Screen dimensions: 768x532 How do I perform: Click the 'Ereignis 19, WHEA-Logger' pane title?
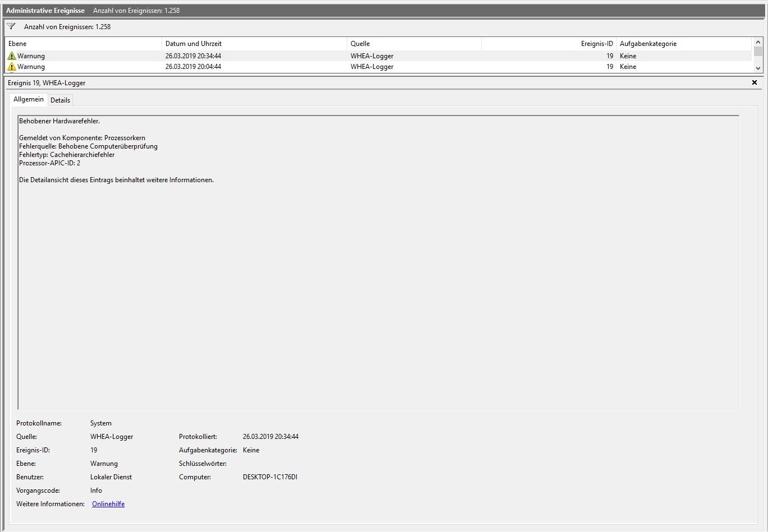pos(47,83)
